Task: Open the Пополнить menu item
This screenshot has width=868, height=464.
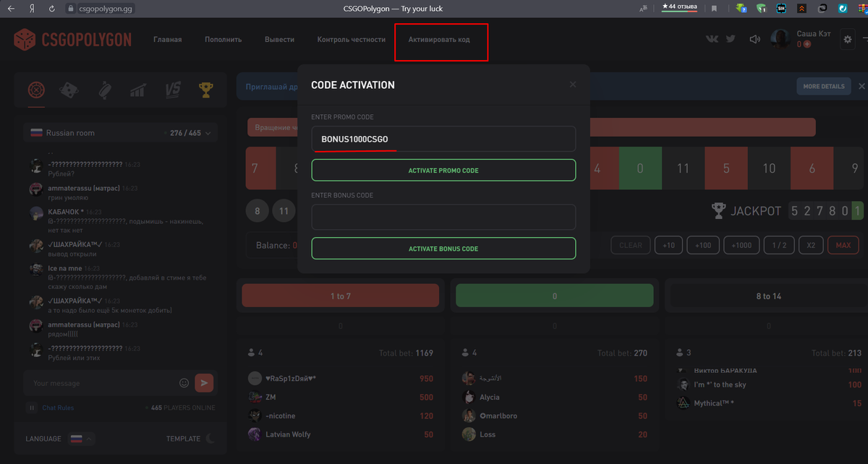Action: click(x=223, y=40)
